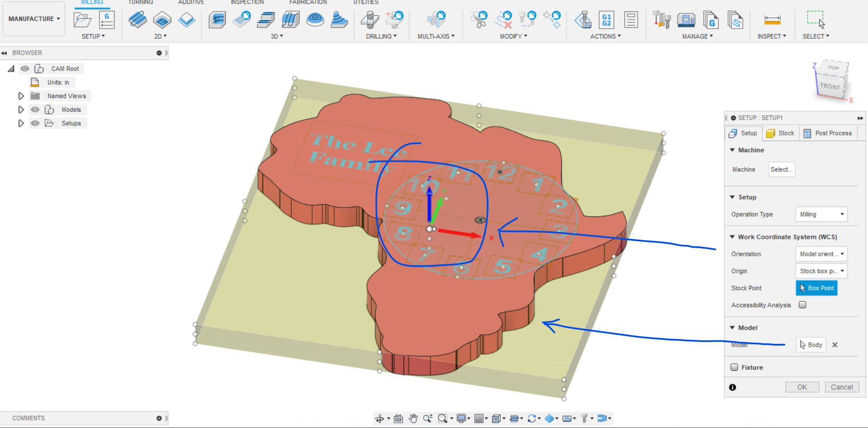Clear the Model body selection with X

coord(835,345)
